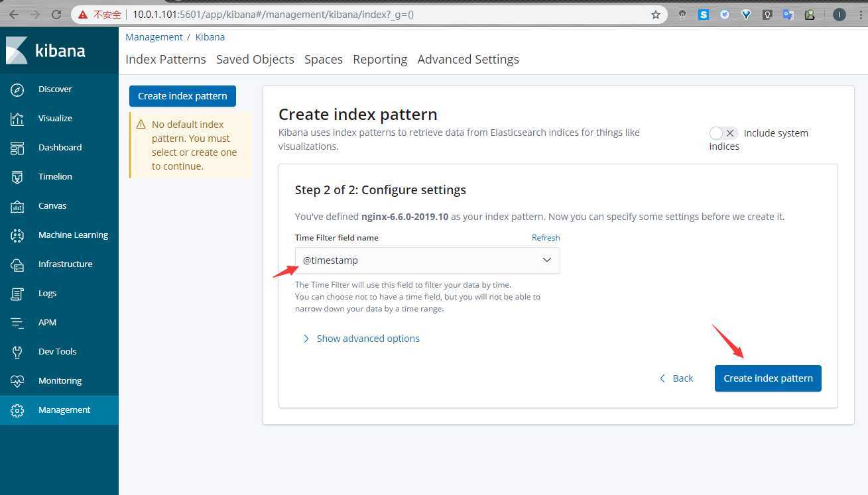
Task: Click the Logs sidebar icon
Action: click(x=17, y=294)
